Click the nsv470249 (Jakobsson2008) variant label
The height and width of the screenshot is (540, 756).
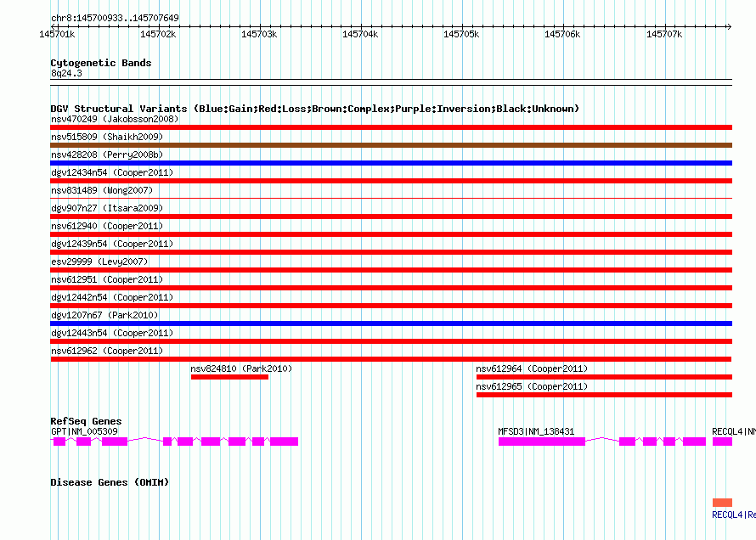coord(115,119)
